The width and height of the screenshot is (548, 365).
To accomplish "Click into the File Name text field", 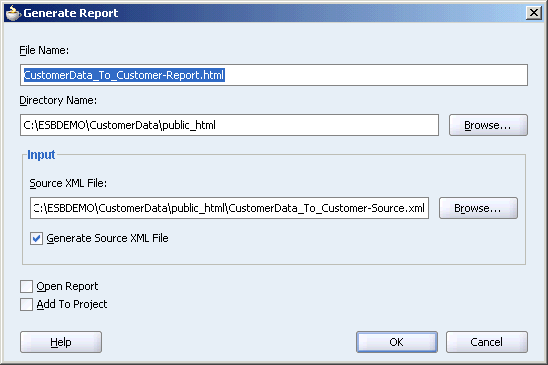I will point(274,75).
